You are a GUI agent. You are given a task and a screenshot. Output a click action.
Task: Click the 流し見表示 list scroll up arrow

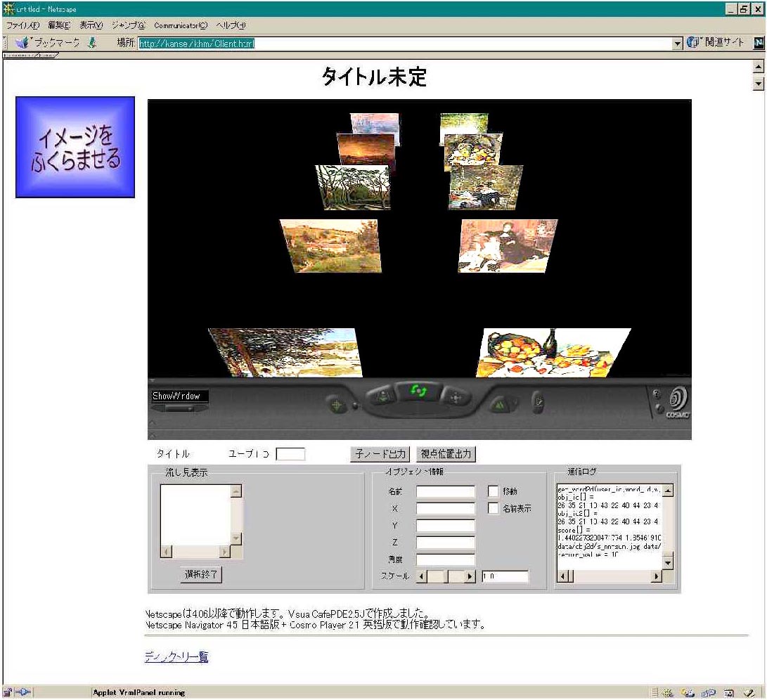tap(236, 491)
